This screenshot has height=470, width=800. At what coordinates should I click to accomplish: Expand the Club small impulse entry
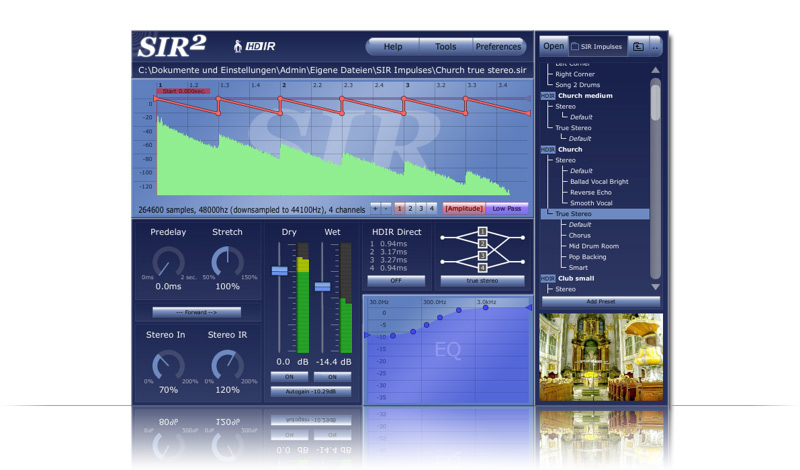pyautogui.click(x=576, y=279)
